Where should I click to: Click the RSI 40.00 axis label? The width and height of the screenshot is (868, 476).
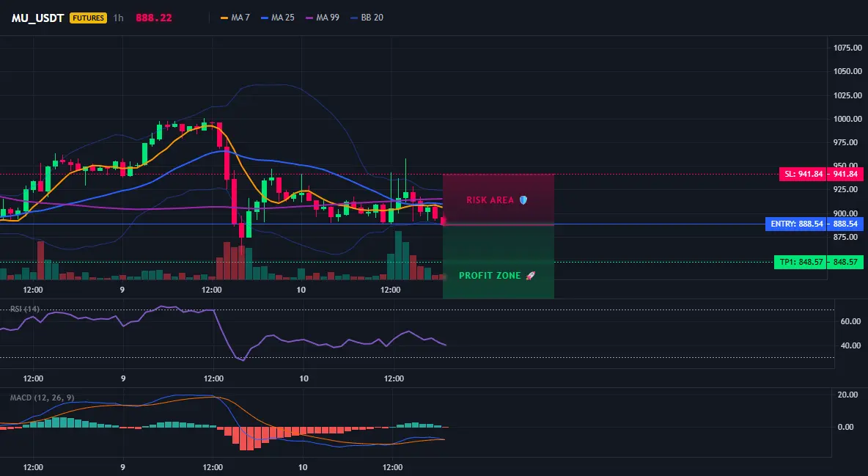coord(851,345)
